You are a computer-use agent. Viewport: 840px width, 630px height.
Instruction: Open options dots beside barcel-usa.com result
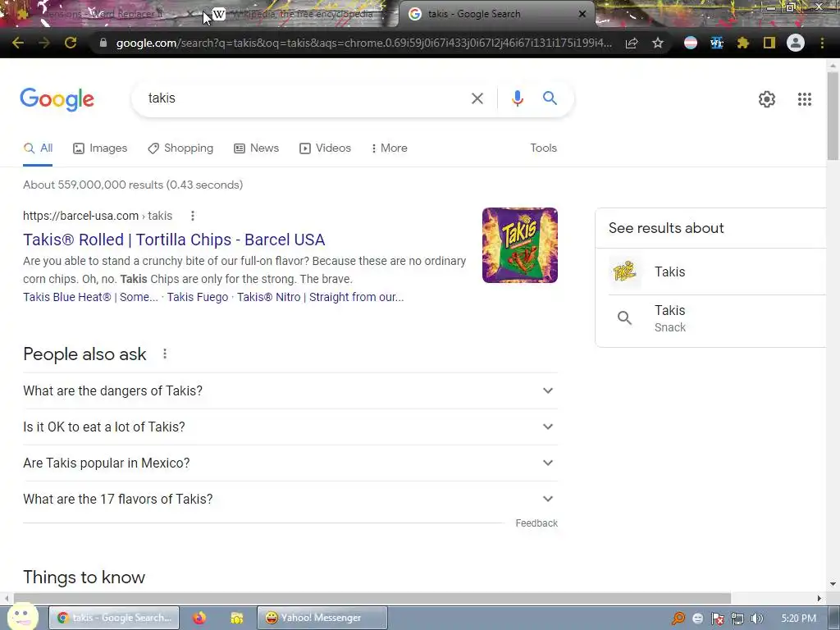(x=192, y=216)
